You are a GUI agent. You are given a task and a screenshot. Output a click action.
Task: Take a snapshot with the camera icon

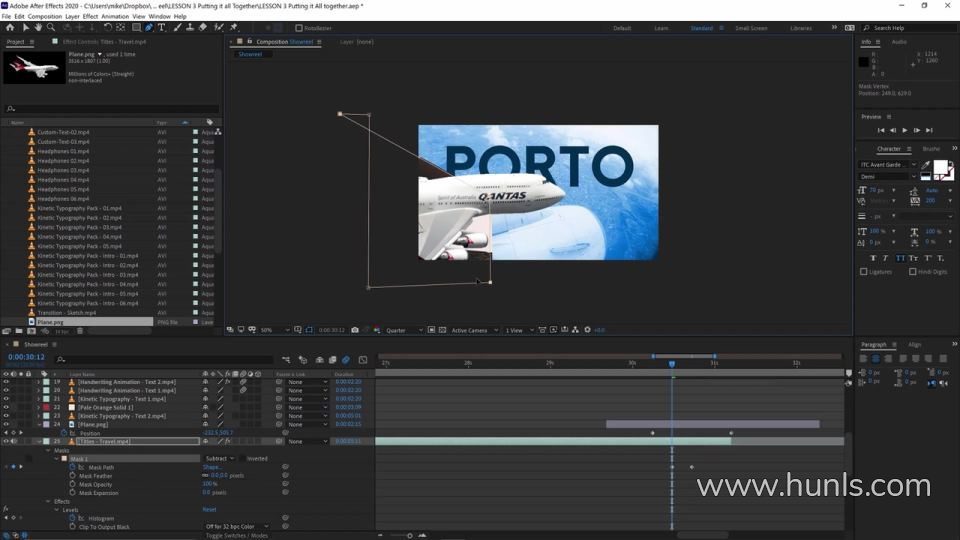click(353, 330)
